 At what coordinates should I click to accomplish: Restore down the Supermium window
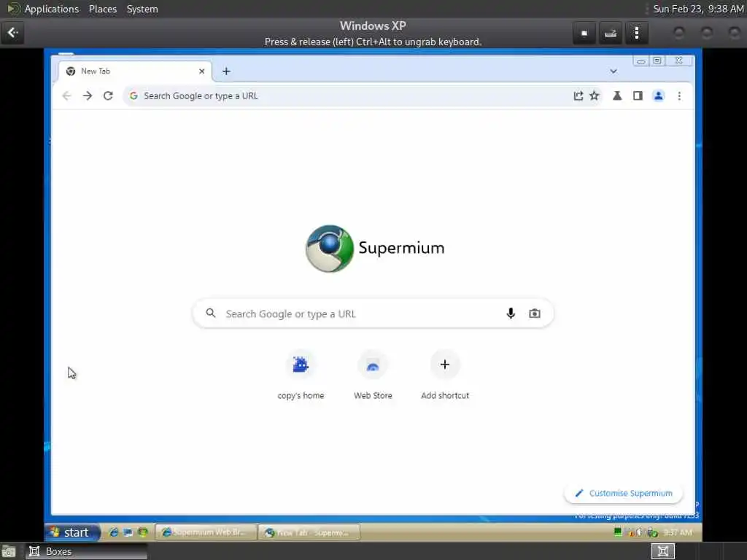pyautogui.click(x=657, y=61)
